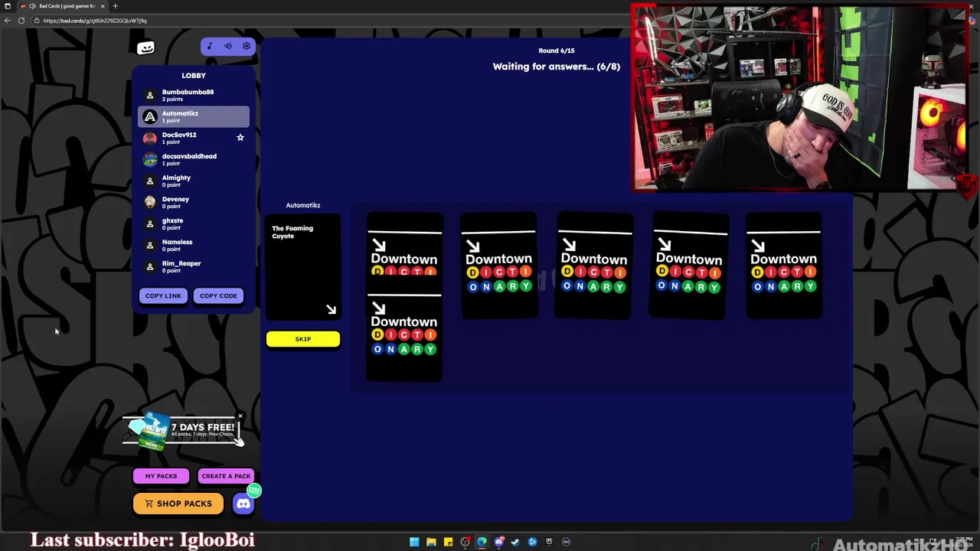
Task: Click the Create A Pack button
Action: [226, 476]
